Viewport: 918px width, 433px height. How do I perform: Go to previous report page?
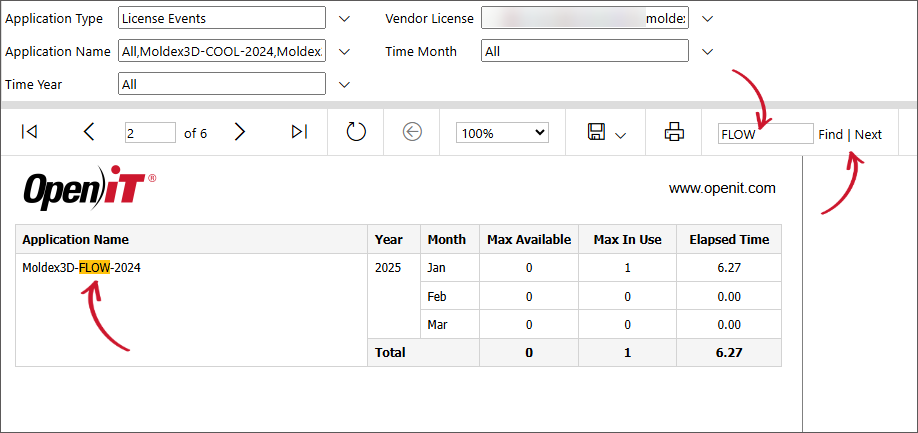89,132
